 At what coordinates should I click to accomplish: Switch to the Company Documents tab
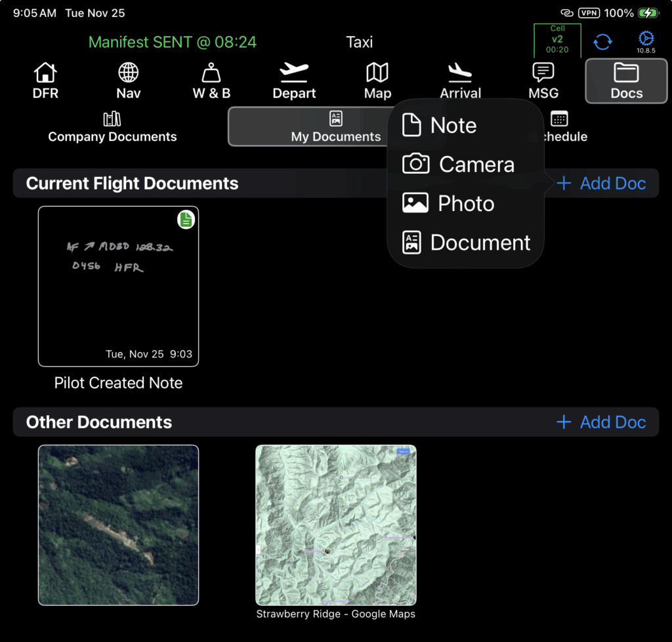[112, 127]
